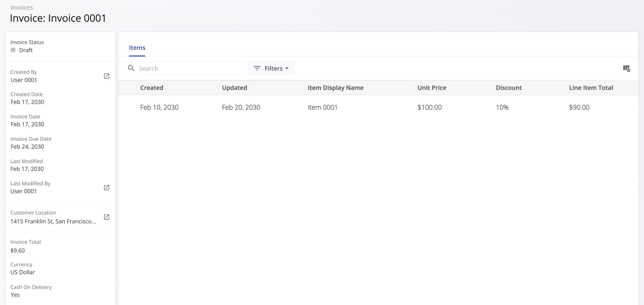This screenshot has width=644, height=305.
Task: Open the column settings icon
Action: [626, 68]
